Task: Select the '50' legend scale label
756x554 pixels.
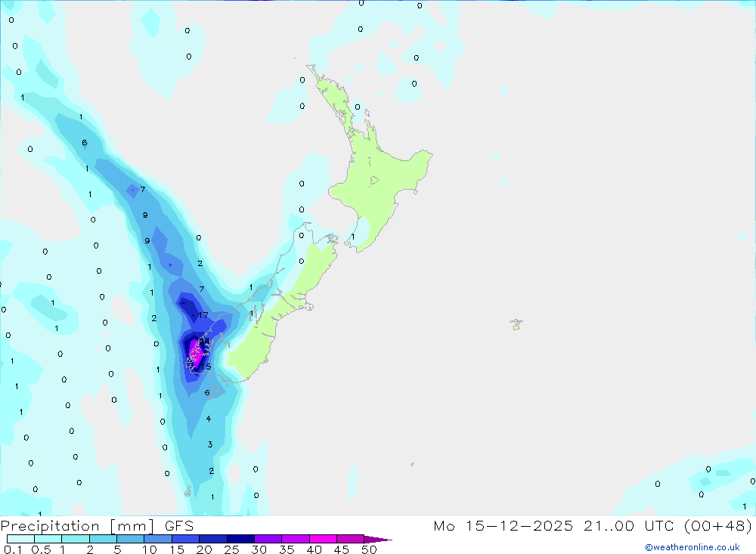Action: pyautogui.click(x=369, y=549)
